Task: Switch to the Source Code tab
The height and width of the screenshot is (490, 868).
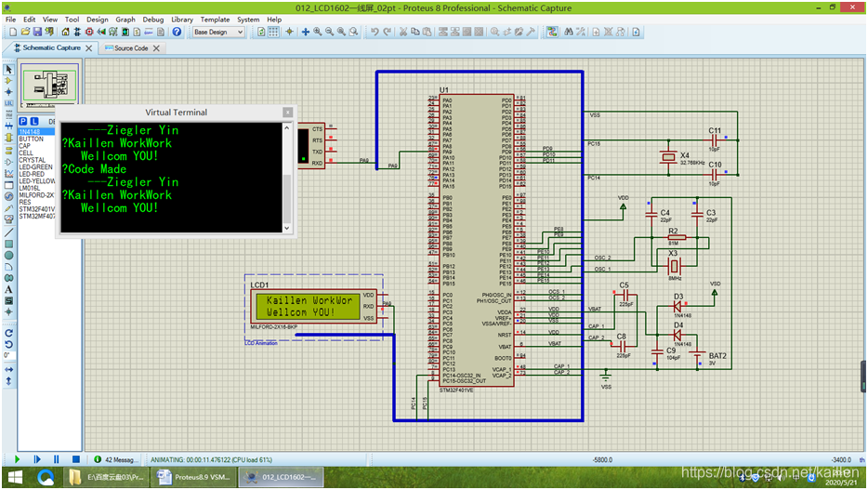Action: 131,48
